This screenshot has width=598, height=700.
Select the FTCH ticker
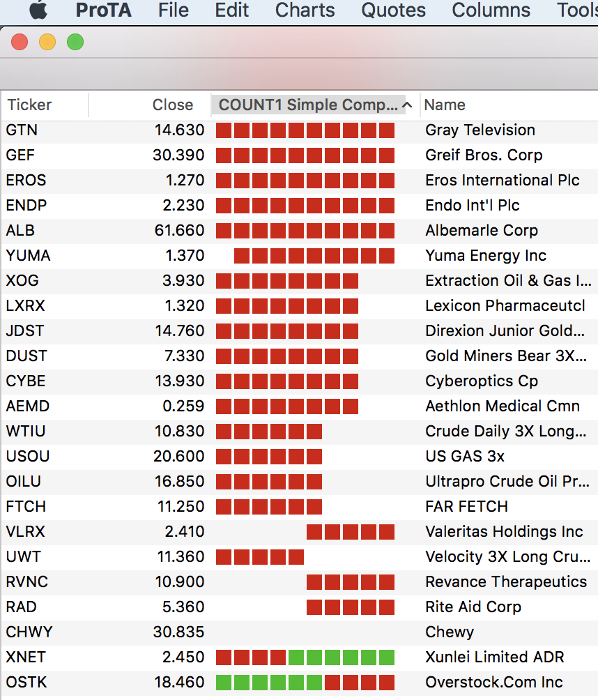click(25, 506)
